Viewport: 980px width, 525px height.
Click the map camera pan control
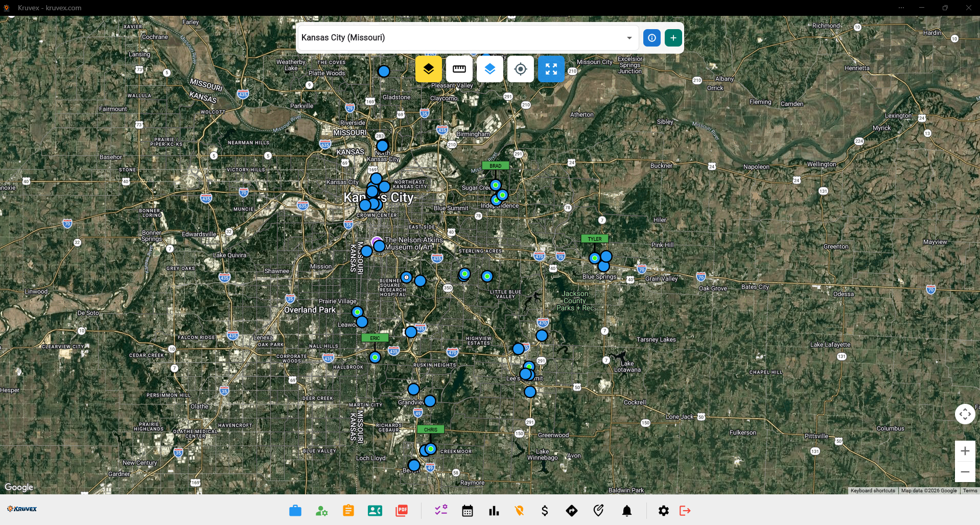point(965,414)
